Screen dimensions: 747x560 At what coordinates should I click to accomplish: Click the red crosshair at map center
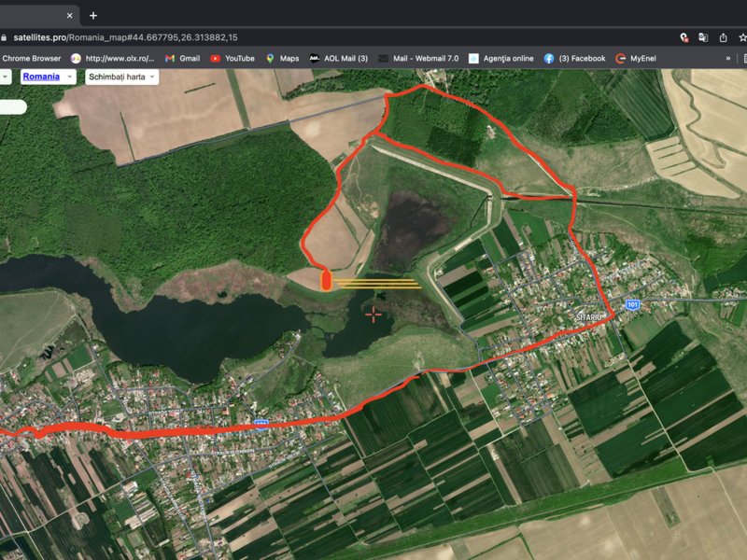click(373, 315)
